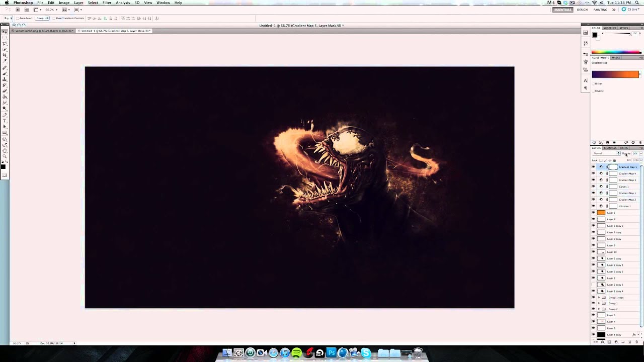The image size is (644, 362).
Task: Open the layer blend mode dropdown
Action: [x=606, y=153]
